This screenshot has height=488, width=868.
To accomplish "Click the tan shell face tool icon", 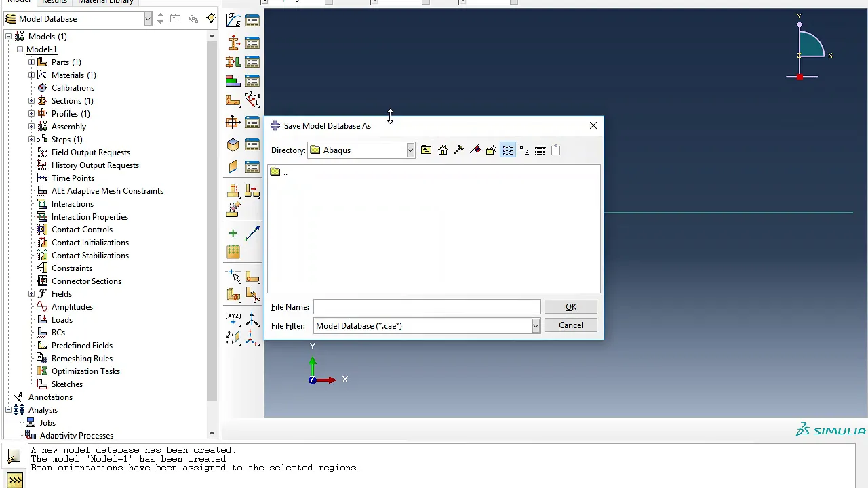I will click(233, 166).
